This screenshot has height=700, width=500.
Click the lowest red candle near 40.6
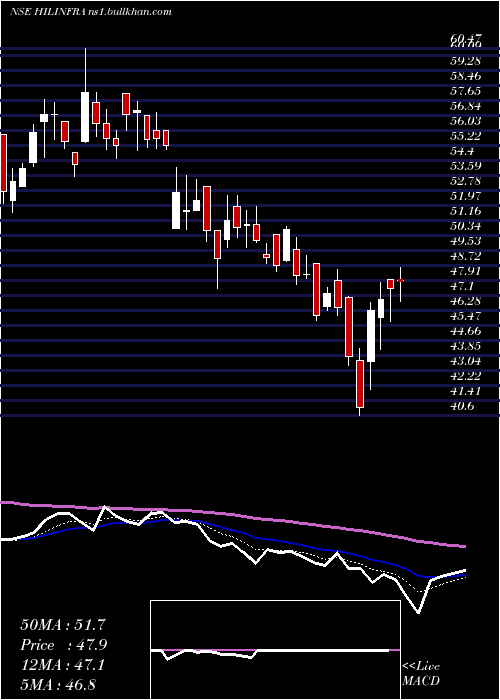(360, 383)
